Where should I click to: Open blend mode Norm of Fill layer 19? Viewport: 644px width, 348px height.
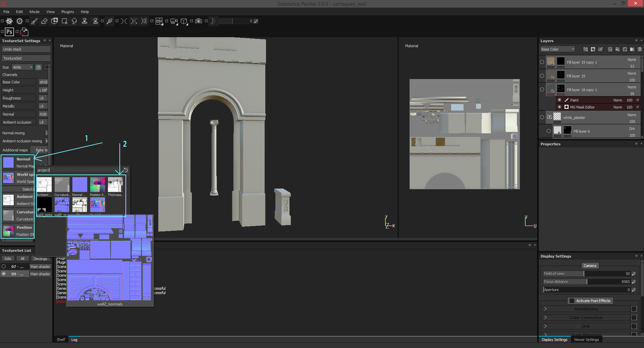pos(632,73)
